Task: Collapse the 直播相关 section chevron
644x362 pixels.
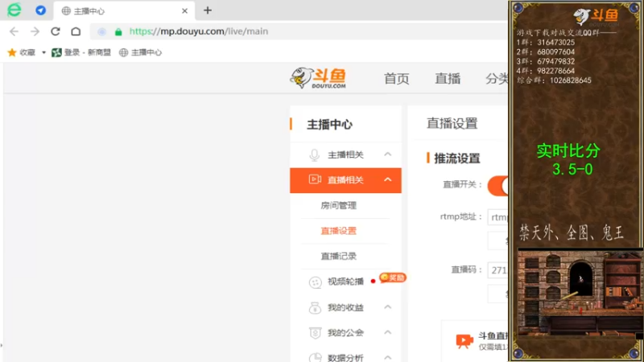Action: click(x=388, y=179)
